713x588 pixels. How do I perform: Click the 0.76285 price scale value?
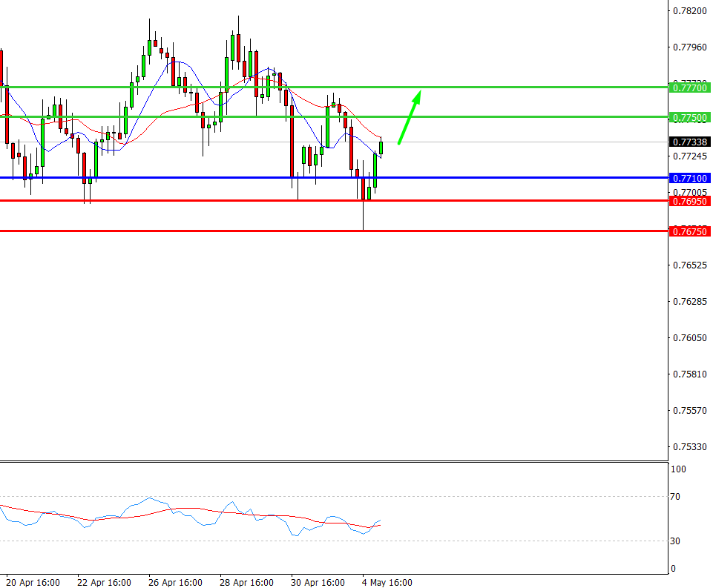pyautogui.click(x=690, y=301)
